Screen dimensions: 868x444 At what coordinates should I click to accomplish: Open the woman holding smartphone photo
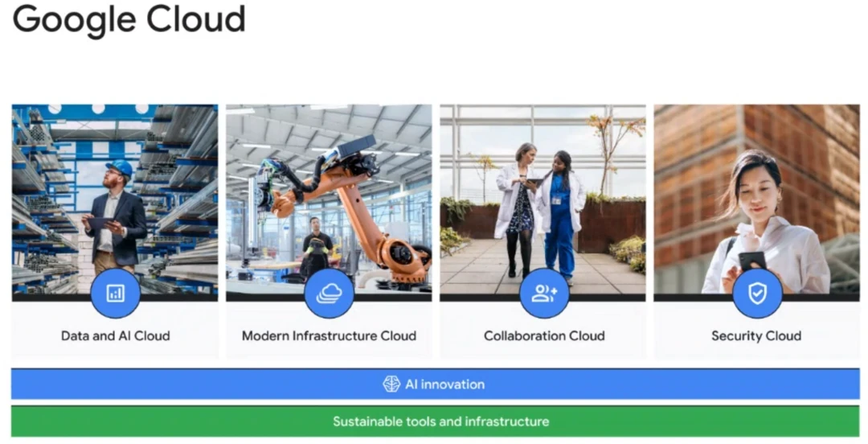point(756,199)
